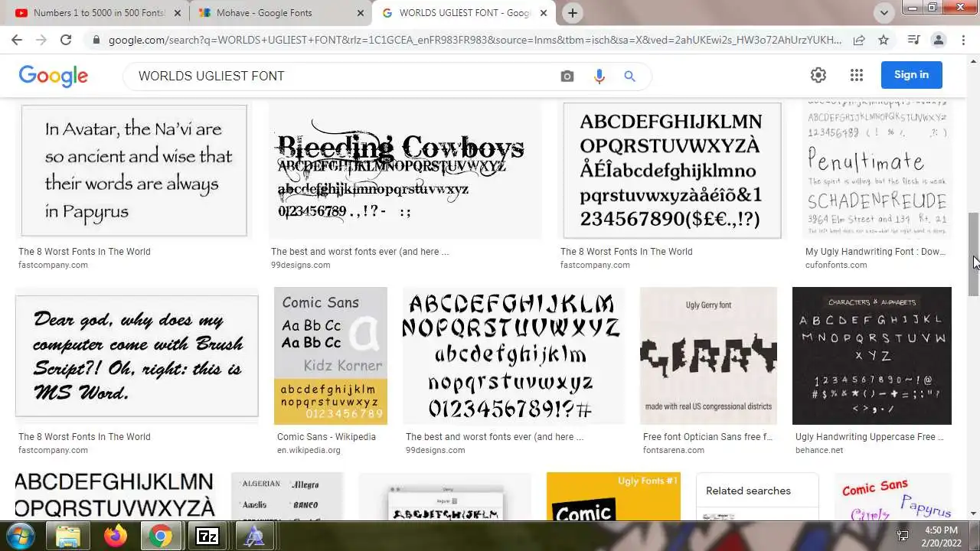This screenshot has width=980, height=551.
Task: Open 'Comic Sans - Wikipedia' result link
Action: pyautogui.click(x=326, y=437)
